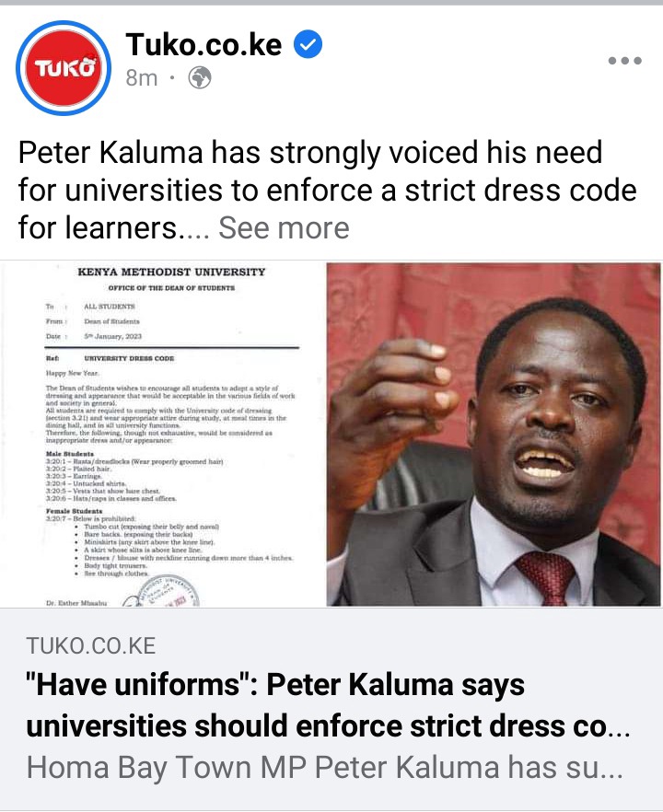Click the memo date 5th January 2023
Image resolution: width=663 pixels, height=812 pixels.
113,336
